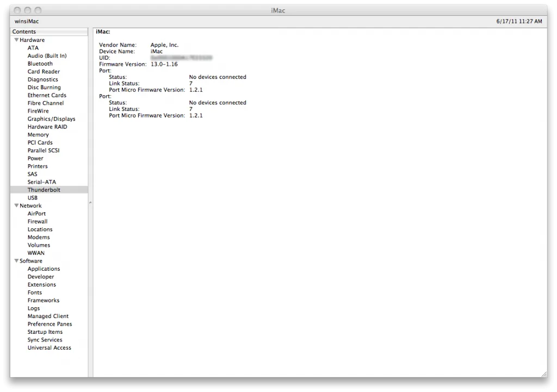Viewport: 557px width, 392px height.
Task: Select Ethernet Cards in the sidebar
Action: click(47, 95)
